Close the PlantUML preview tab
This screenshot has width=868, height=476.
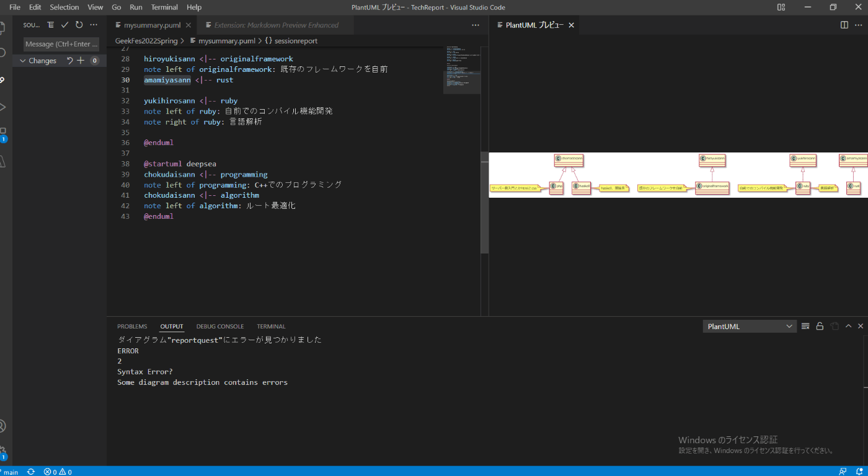tap(572, 25)
